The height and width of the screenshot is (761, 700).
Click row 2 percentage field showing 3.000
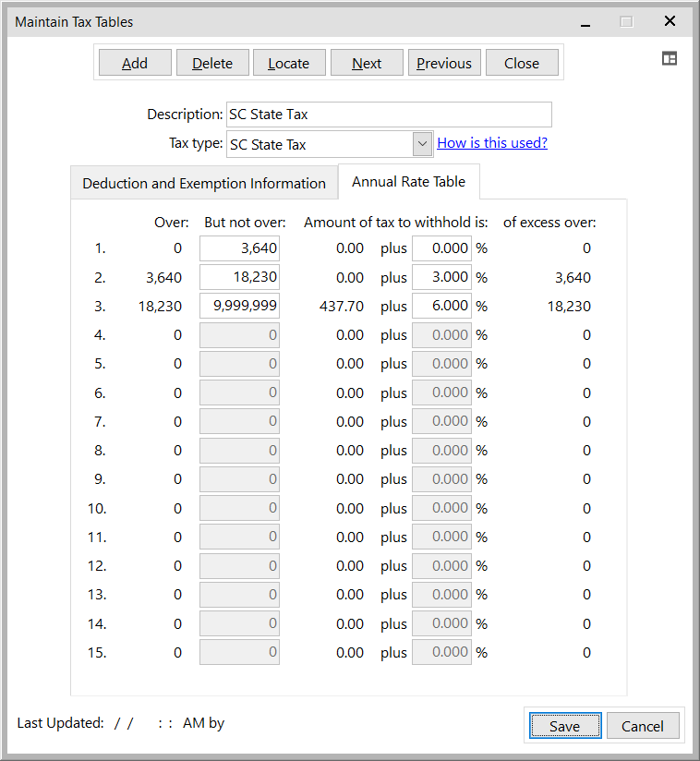[x=441, y=277]
